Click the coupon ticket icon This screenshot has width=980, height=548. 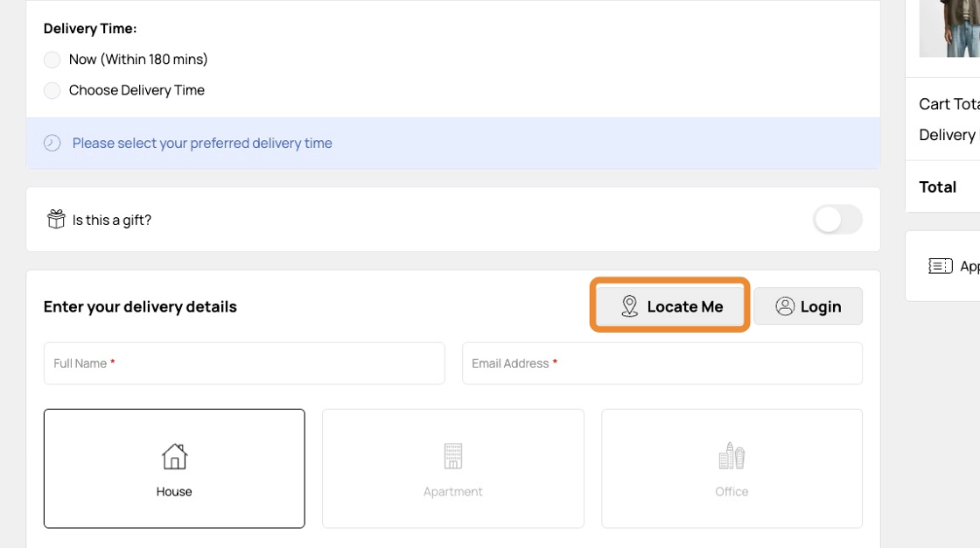[x=940, y=266]
